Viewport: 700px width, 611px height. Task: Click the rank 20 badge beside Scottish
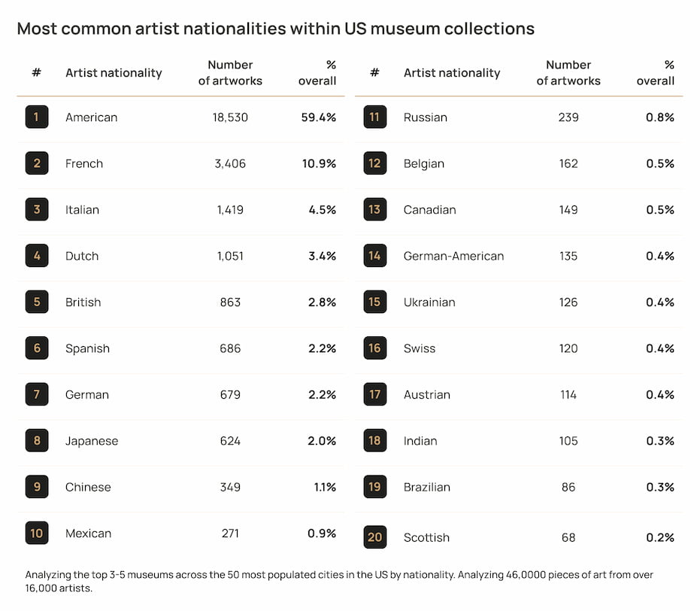click(374, 537)
